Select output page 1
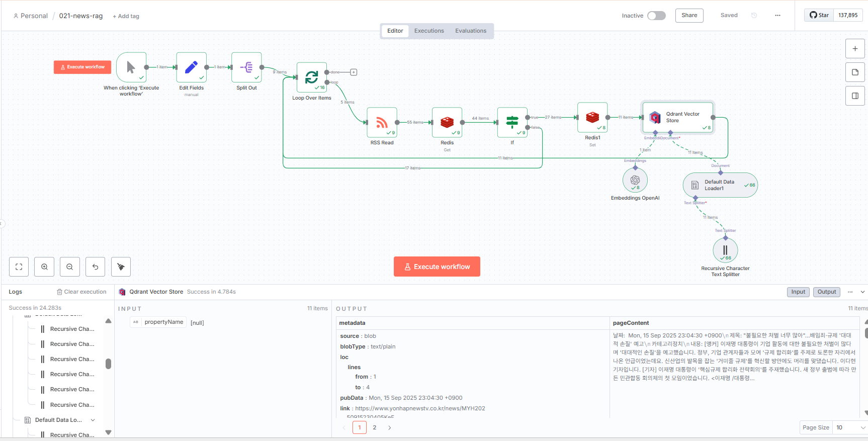868x441 pixels. (x=360, y=427)
